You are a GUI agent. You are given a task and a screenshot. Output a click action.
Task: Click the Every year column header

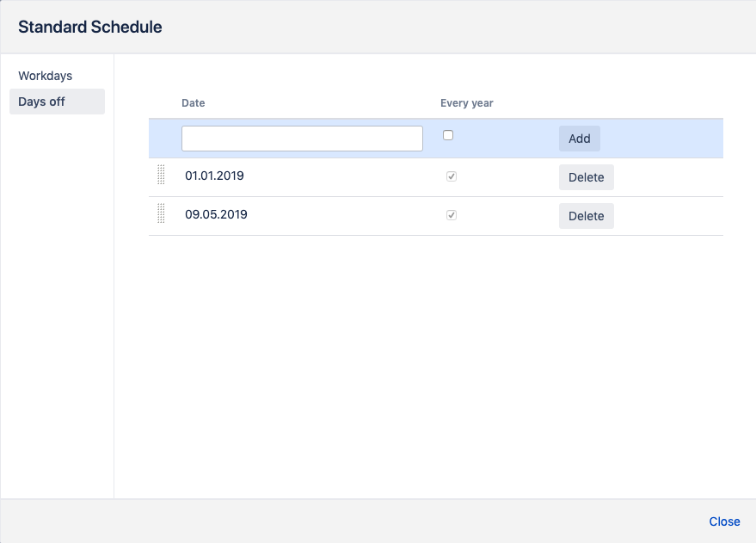[x=467, y=103]
